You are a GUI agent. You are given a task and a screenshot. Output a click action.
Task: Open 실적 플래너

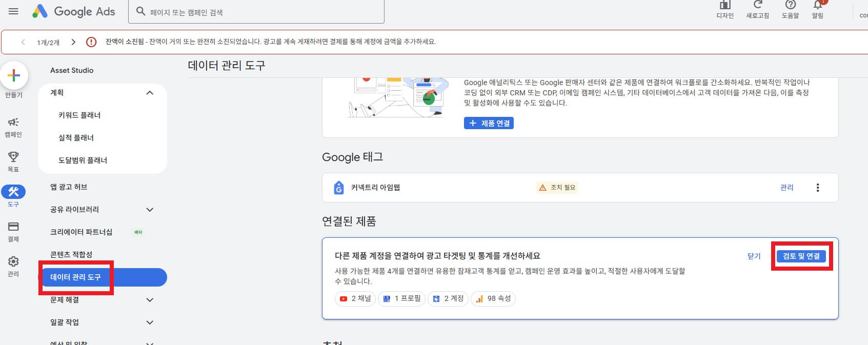(76, 138)
